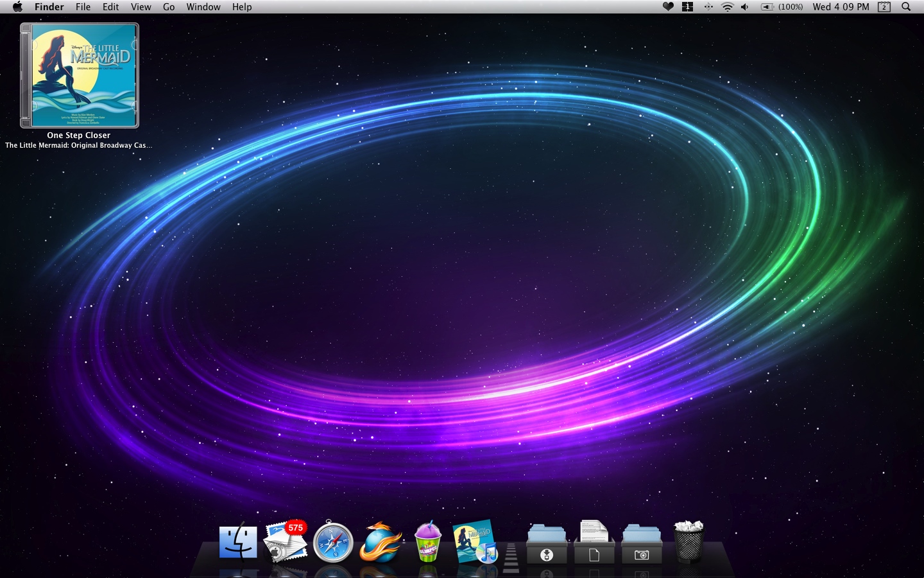Expand the Downloads stack in dock
This screenshot has height=578, width=924.
pos(547,545)
